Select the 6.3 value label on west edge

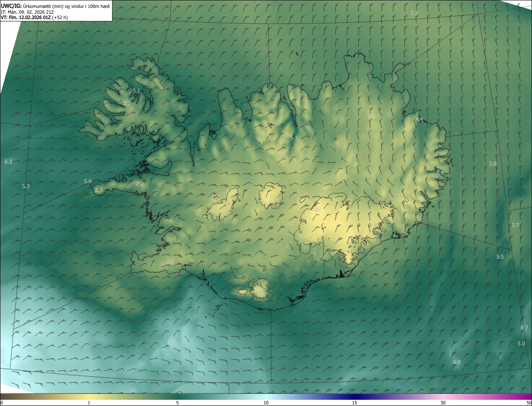click(x=8, y=161)
